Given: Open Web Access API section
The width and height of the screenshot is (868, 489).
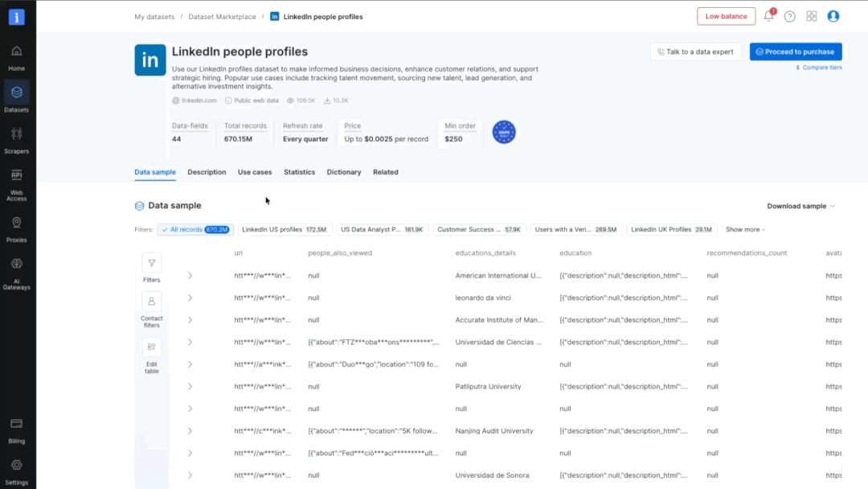Looking at the screenshot, I should click(x=17, y=186).
